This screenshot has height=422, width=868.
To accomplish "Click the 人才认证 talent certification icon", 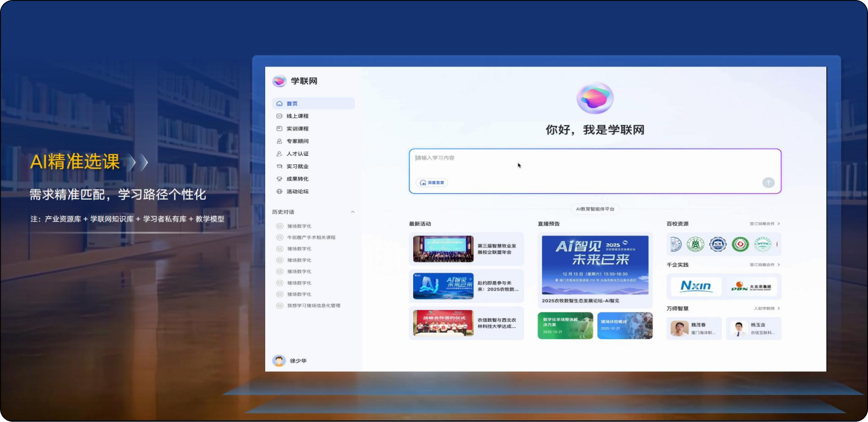I will [x=279, y=154].
